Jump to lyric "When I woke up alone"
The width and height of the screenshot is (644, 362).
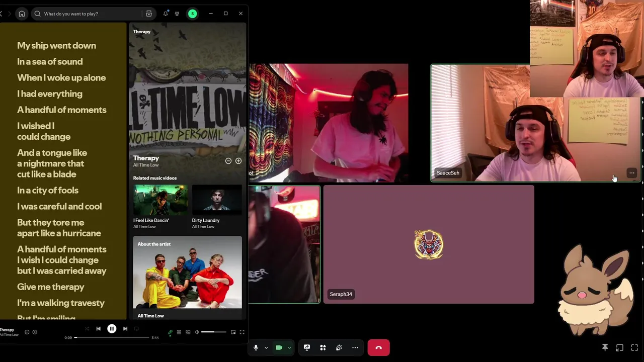pyautogui.click(x=61, y=77)
